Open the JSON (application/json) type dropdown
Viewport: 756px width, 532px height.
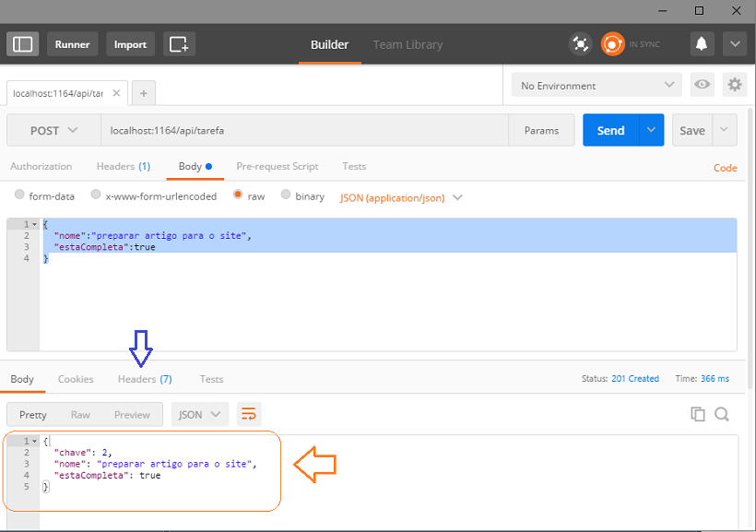coord(401,197)
